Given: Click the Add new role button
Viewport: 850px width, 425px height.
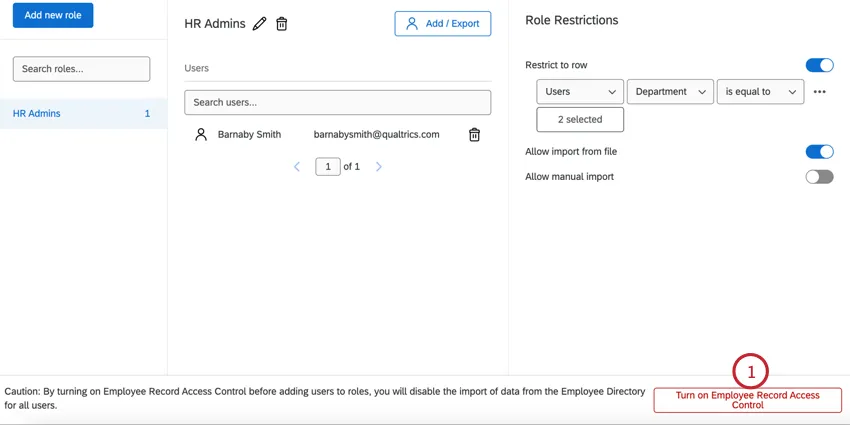Looking at the screenshot, I should pos(53,15).
